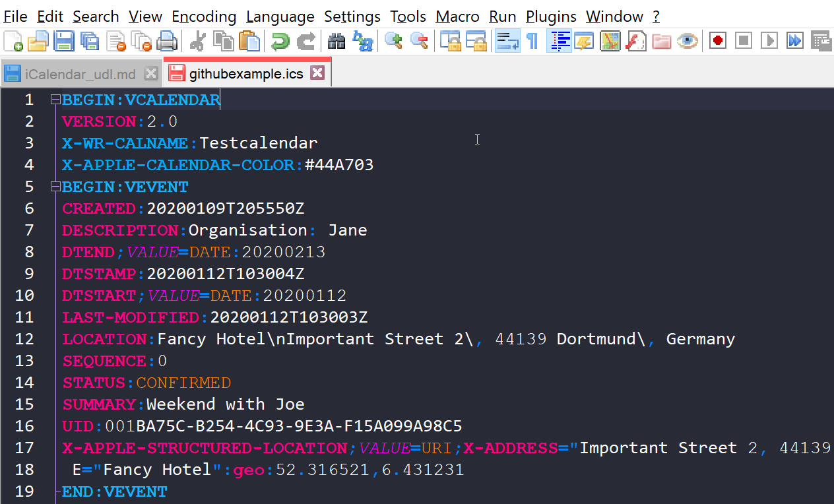Open the Find dialog via binoculars icon
The width and height of the screenshot is (834, 504).
click(337, 42)
